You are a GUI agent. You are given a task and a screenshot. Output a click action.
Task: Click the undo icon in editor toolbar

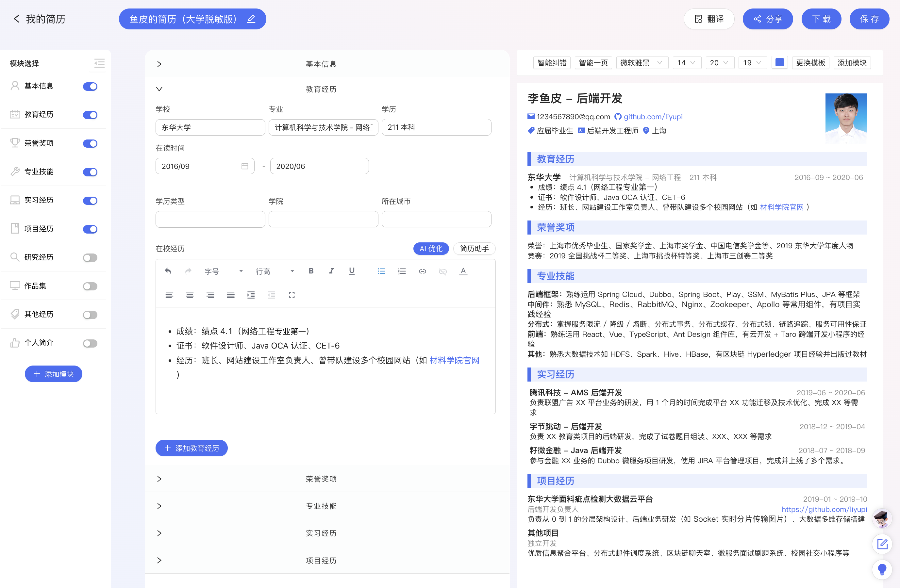(168, 271)
